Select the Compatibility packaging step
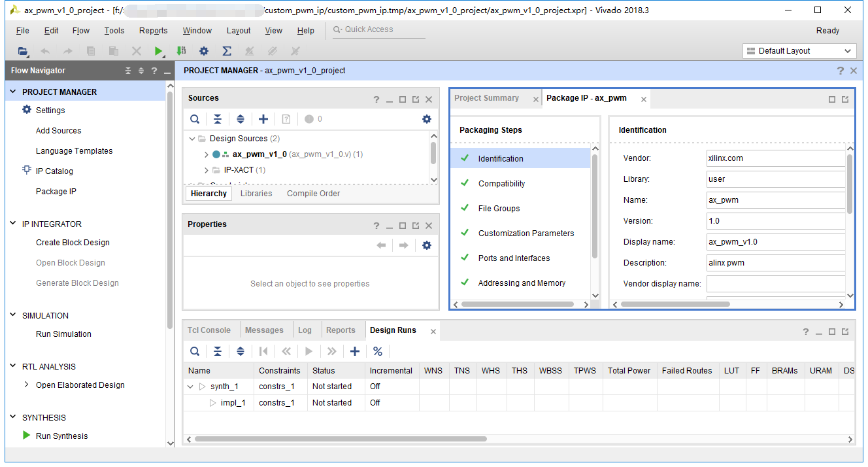 tap(501, 184)
